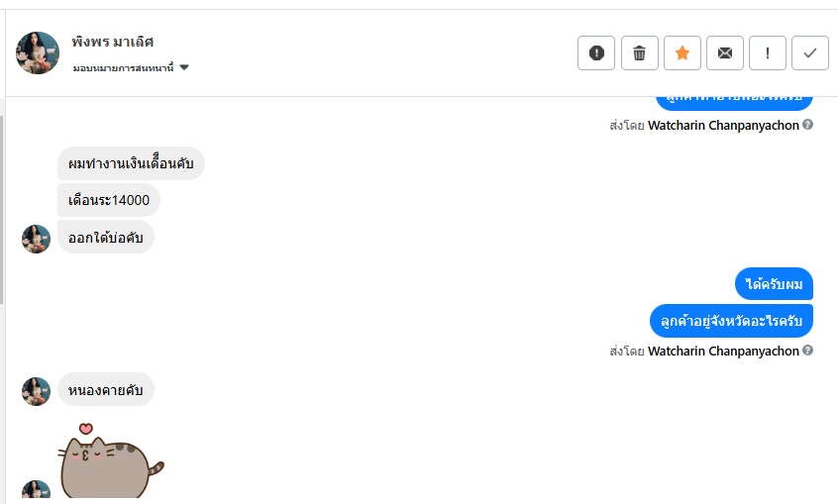Viewport: 838px width, 504px height.
Task: Click the blue bubble ได้ครับผม
Action: pyautogui.click(x=774, y=284)
